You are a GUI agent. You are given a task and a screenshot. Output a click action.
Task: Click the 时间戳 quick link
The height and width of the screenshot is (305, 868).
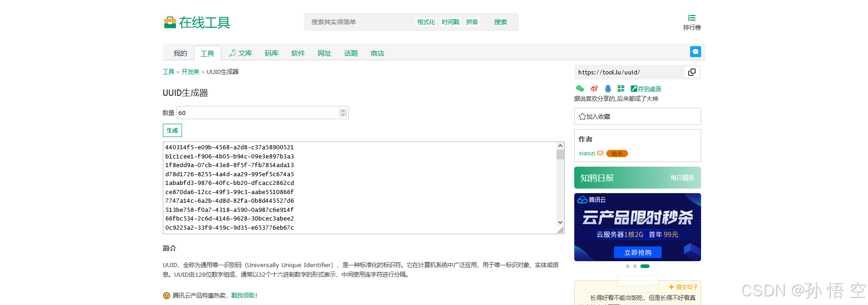[450, 22]
